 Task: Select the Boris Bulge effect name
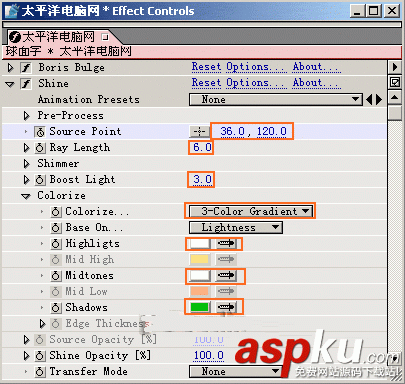pyautogui.click(x=71, y=67)
